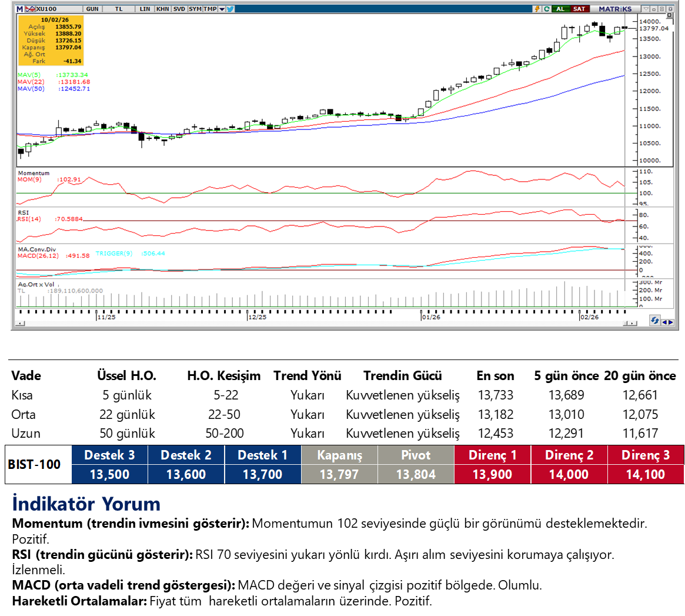
Task: Expand the triangle menu next to MATRIKS
Action: (x=646, y=9)
